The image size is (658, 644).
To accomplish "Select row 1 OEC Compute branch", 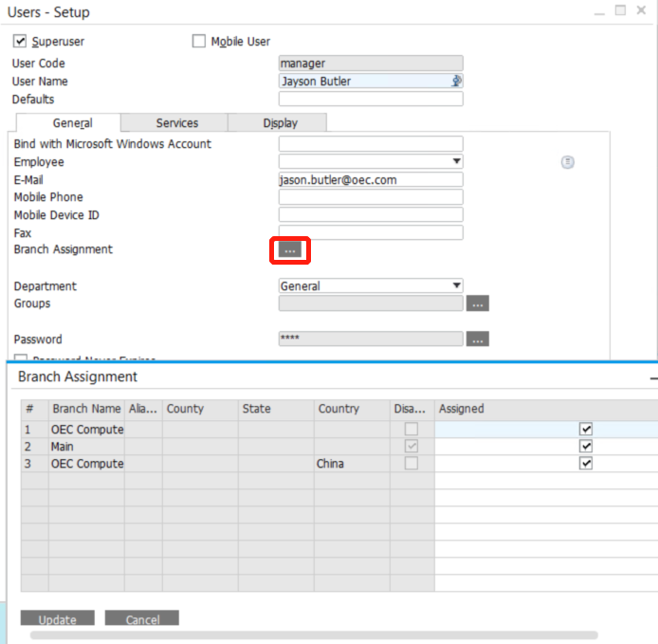I will coord(86,429).
